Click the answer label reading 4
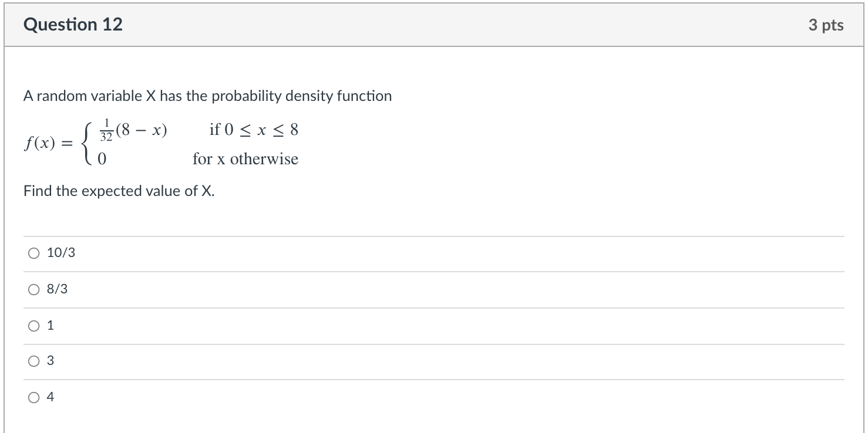 click(x=51, y=397)
